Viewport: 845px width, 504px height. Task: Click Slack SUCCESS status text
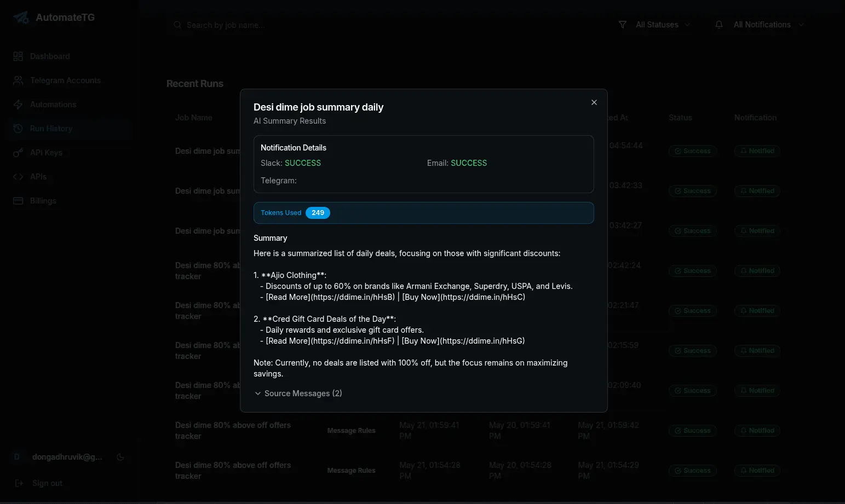(x=303, y=163)
